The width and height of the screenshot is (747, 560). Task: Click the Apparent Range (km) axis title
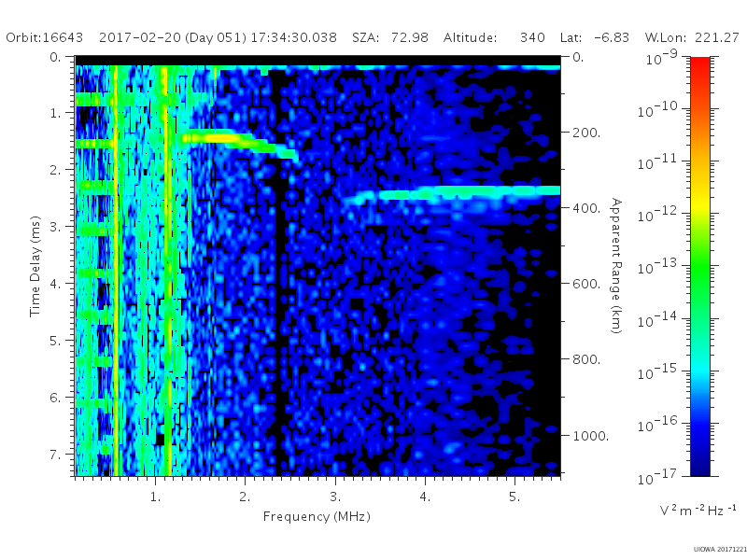(616, 266)
